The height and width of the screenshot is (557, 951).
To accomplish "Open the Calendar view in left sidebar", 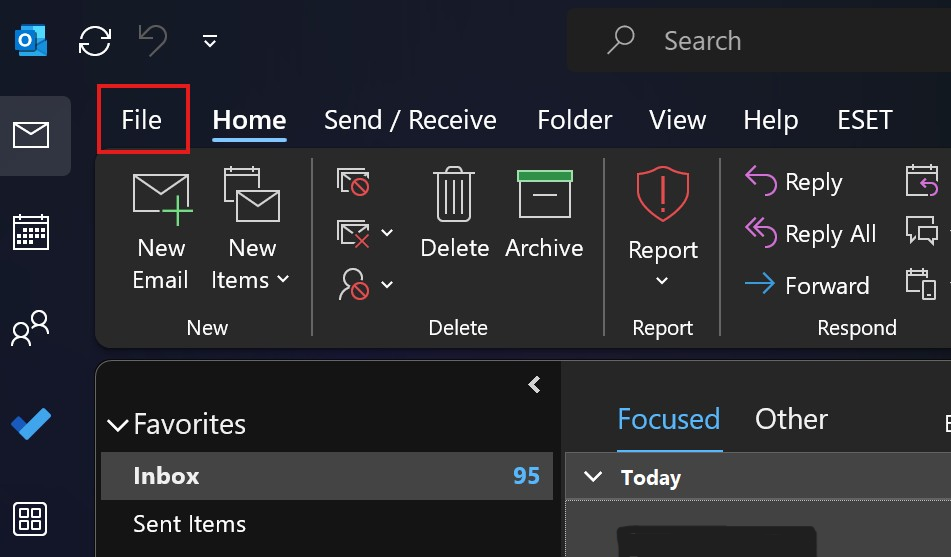I will point(31,232).
